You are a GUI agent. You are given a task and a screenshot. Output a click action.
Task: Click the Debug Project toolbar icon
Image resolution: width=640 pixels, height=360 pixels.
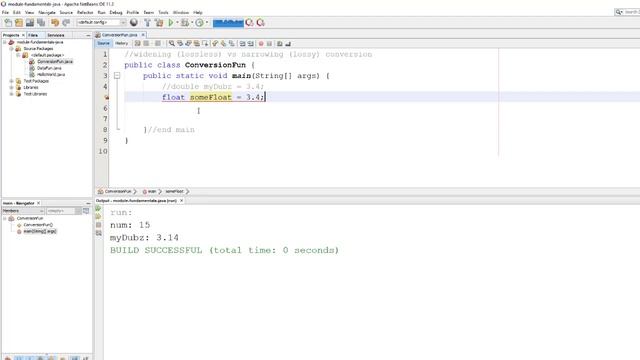pos(185,23)
